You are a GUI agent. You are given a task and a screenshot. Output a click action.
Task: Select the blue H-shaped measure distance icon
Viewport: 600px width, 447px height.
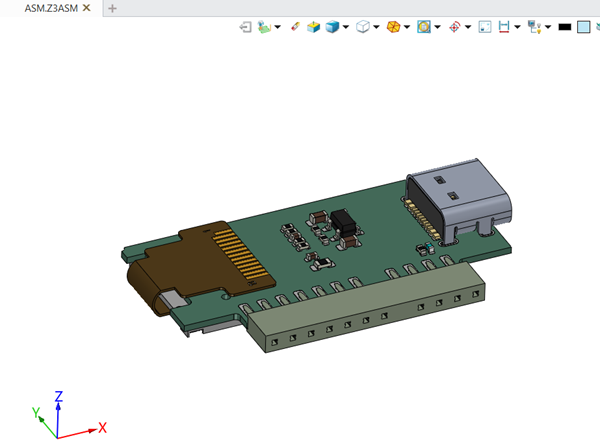click(504, 27)
